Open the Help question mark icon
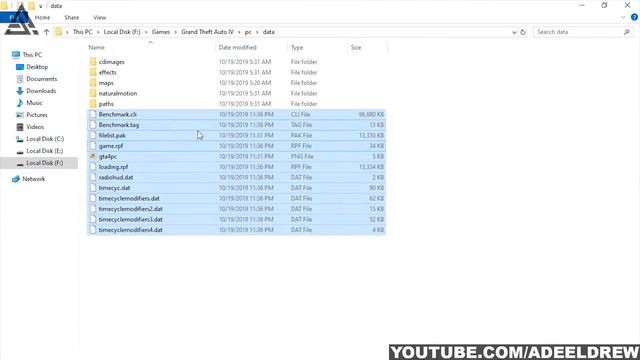 click(x=634, y=17)
